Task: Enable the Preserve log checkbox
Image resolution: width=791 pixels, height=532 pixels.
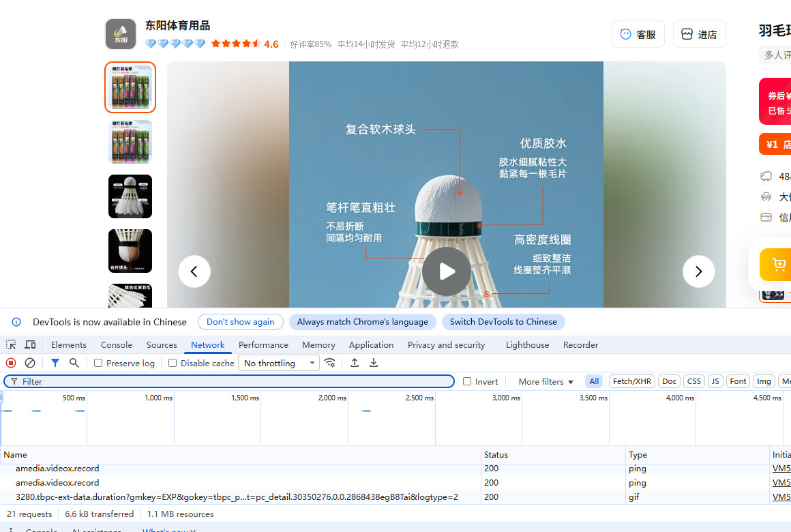Action: 98,364
